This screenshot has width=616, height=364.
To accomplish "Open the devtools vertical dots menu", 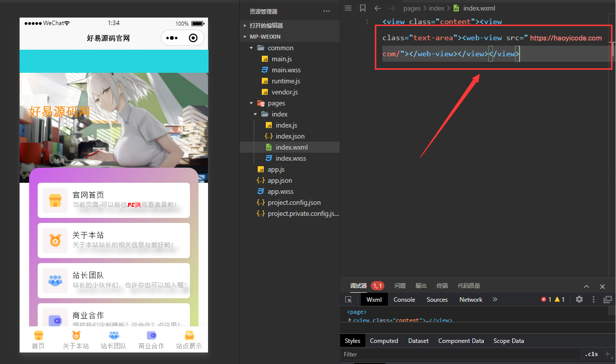I will (593, 299).
